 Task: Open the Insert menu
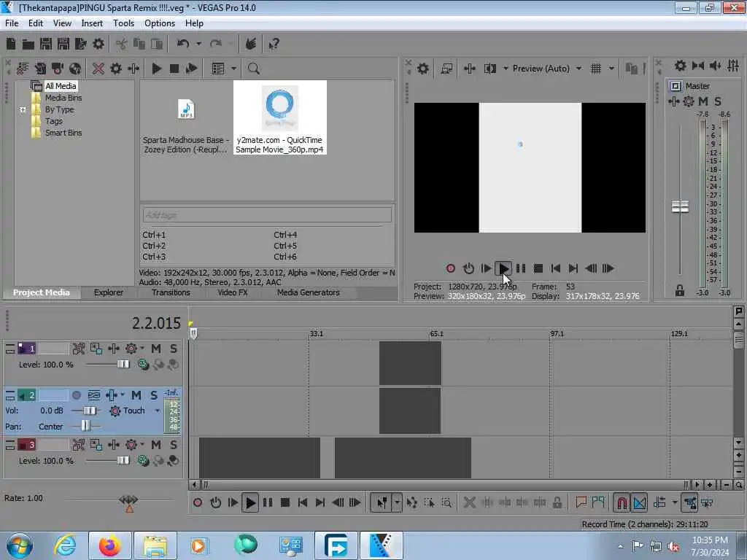tap(92, 23)
